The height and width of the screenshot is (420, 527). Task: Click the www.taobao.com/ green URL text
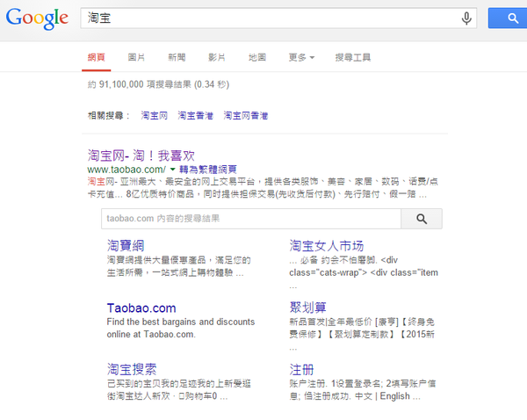tap(126, 170)
